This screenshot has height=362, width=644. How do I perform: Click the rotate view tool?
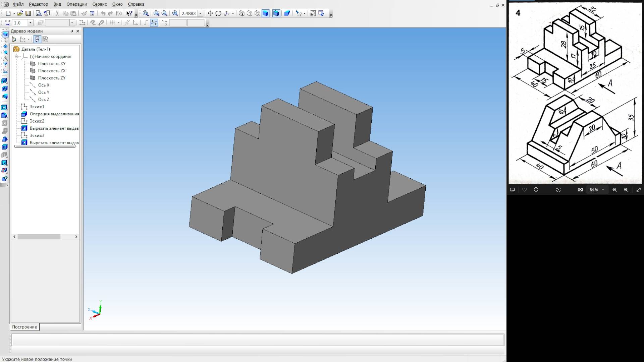(x=218, y=13)
